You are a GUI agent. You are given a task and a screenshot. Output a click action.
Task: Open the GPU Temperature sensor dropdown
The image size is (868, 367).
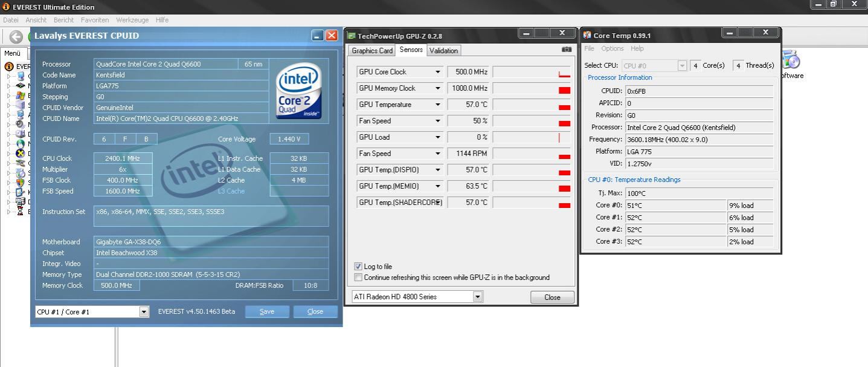[x=438, y=105]
